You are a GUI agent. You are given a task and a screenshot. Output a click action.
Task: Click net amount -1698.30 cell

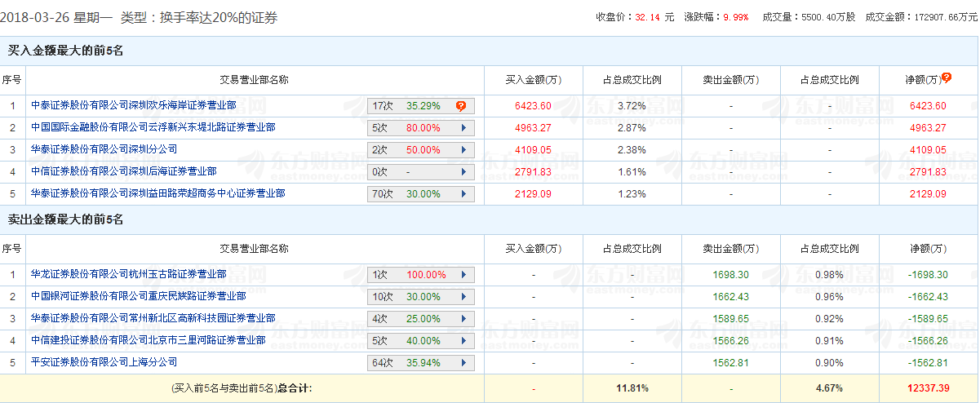[926, 275]
